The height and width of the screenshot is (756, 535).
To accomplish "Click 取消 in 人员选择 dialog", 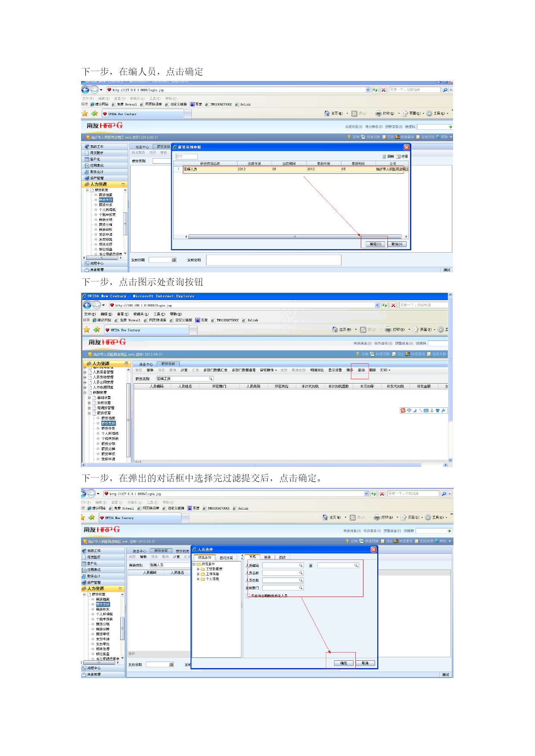I will (x=365, y=663).
